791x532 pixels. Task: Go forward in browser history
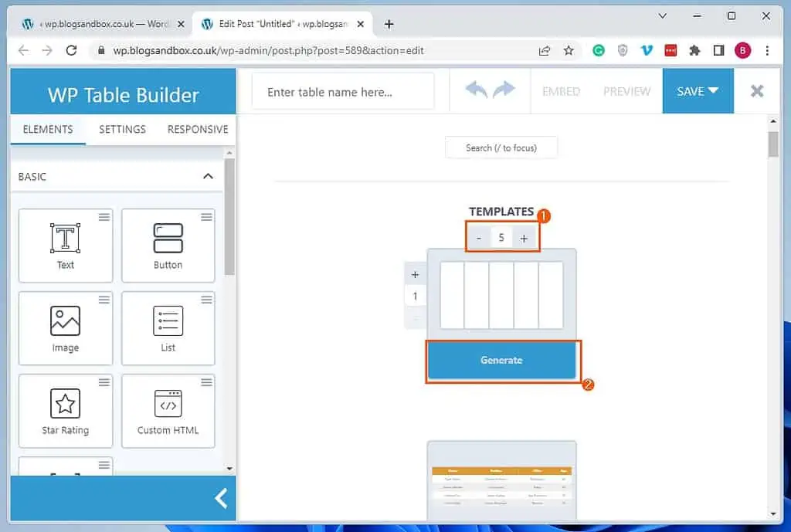point(47,50)
